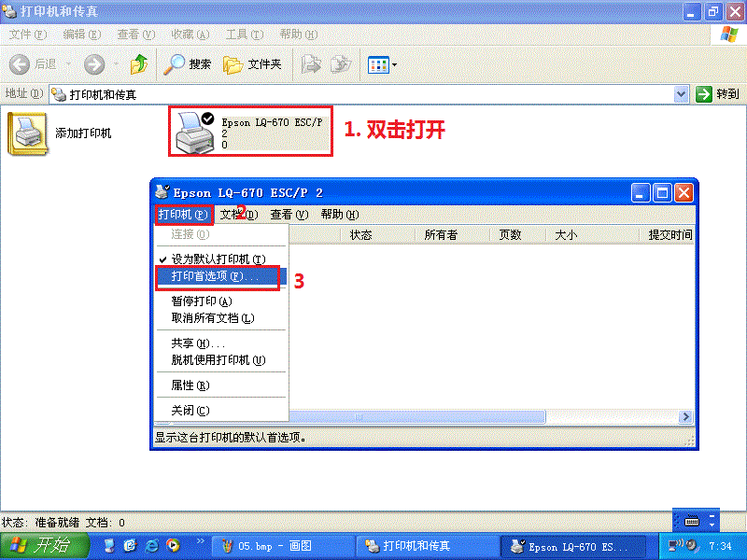
Task: Expand the address bar dropdown
Action: [x=682, y=94]
